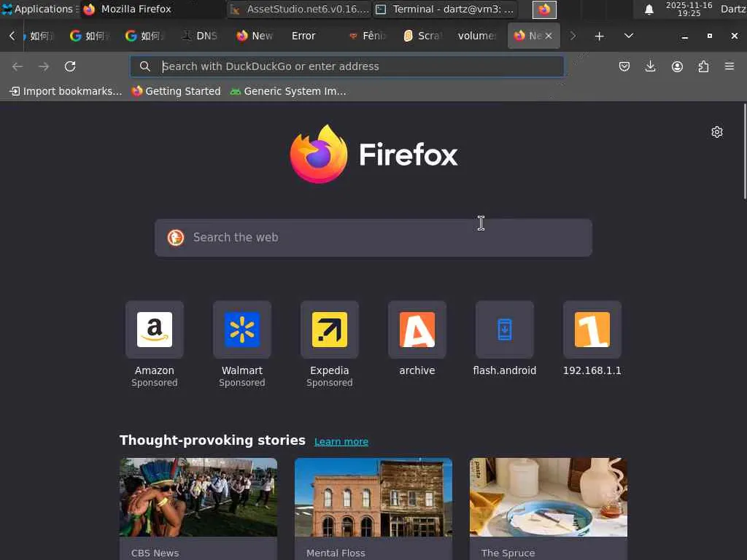The width and height of the screenshot is (747, 560).
Task: Click the Firefox icon in panel tray
Action: (x=544, y=9)
